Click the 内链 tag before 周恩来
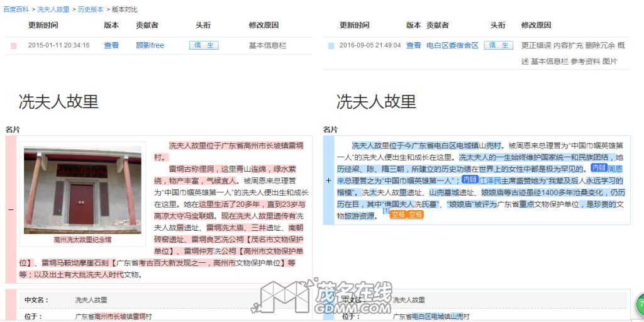The width and height of the screenshot is (644, 322). [x=598, y=168]
